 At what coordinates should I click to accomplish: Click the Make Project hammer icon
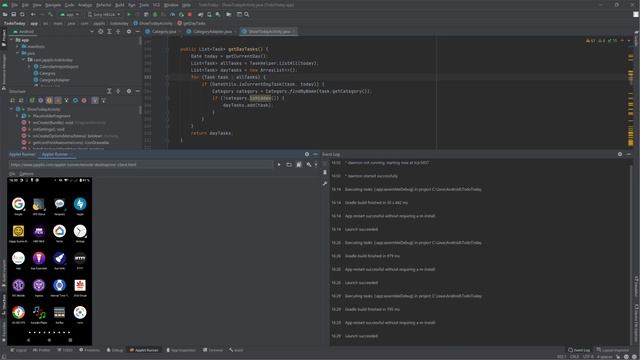click(50, 14)
